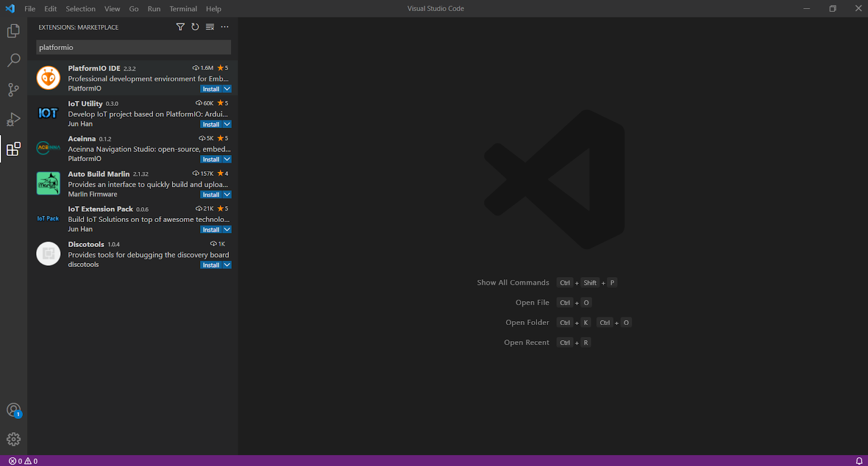Click the IoT Pack extension logo

tap(48, 219)
